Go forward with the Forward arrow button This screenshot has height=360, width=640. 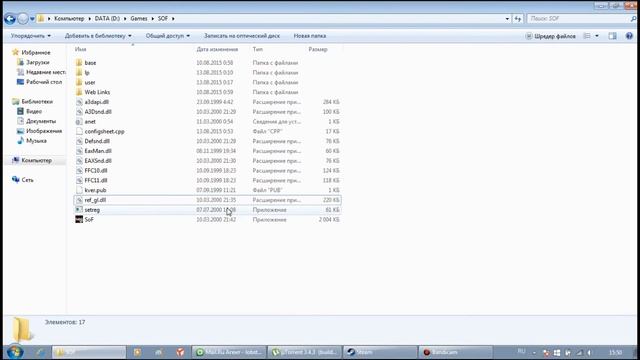23,19
